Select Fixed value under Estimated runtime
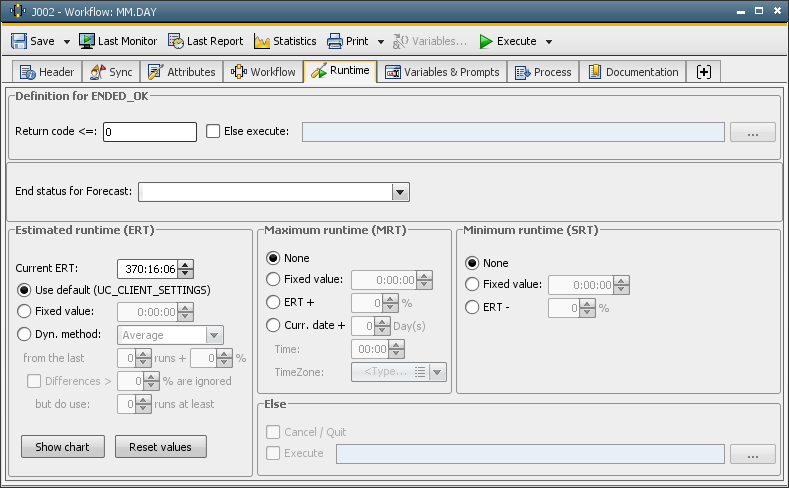The image size is (789, 488). pos(25,311)
